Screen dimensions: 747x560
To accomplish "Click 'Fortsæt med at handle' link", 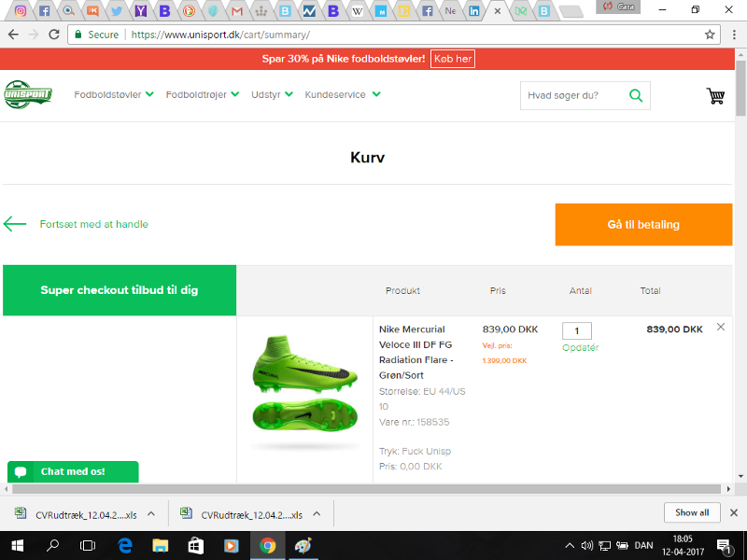I will coord(94,224).
